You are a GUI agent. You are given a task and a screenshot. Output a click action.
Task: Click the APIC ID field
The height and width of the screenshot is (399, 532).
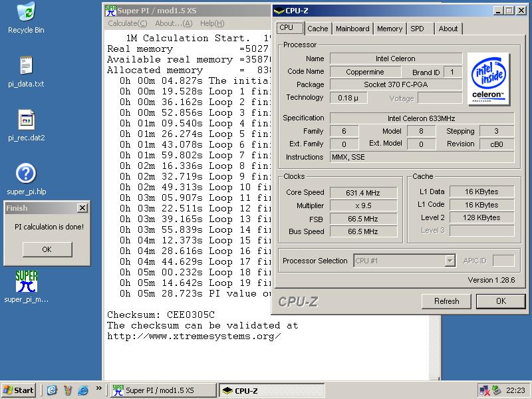point(503,261)
